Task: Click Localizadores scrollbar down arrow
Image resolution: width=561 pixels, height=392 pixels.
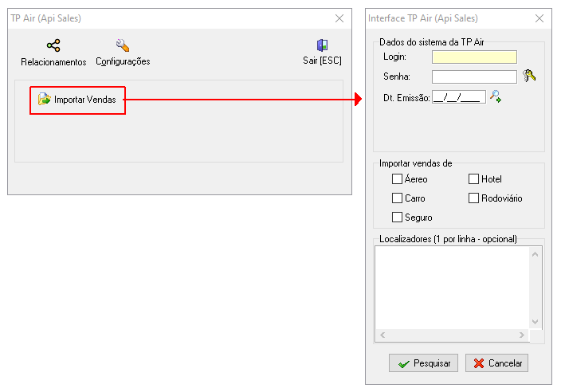Action: (535, 322)
